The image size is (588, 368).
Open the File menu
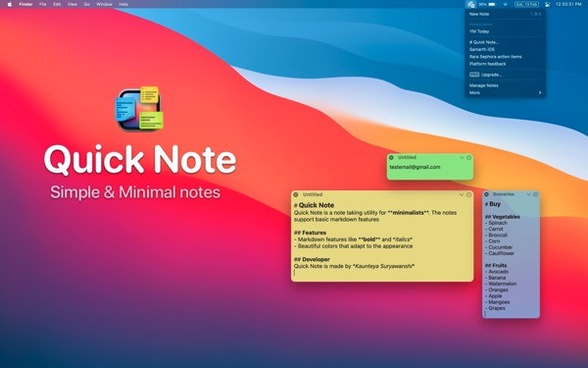point(43,5)
